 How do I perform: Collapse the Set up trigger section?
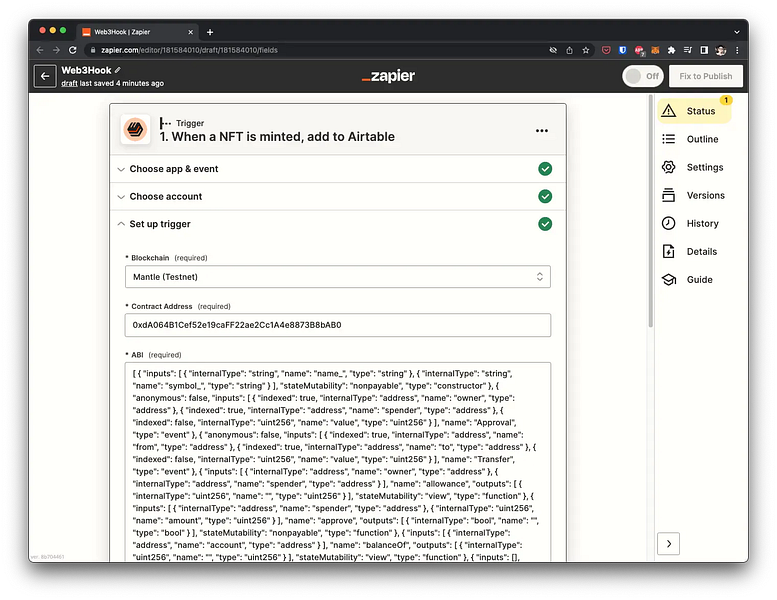click(337, 224)
